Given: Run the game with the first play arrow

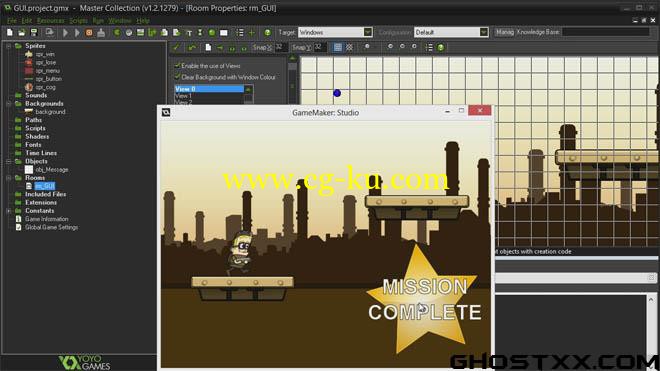Looking at the screenshot, I should coord(65,32).
